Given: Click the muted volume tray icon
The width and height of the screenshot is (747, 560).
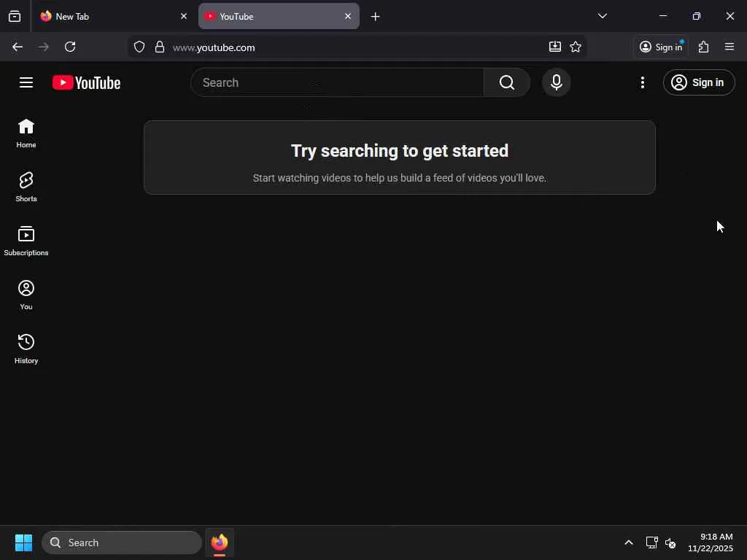Looking at the screenshot, I should point(670,542).
